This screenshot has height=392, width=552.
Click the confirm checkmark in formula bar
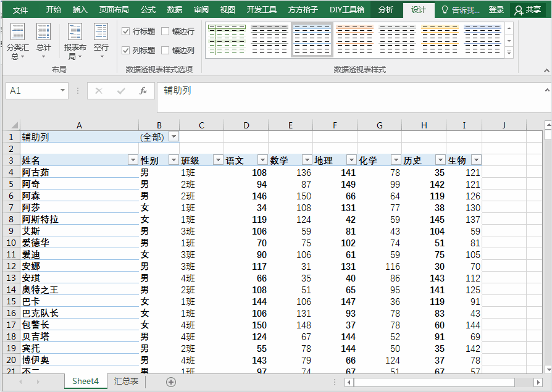tap(121, 91)
